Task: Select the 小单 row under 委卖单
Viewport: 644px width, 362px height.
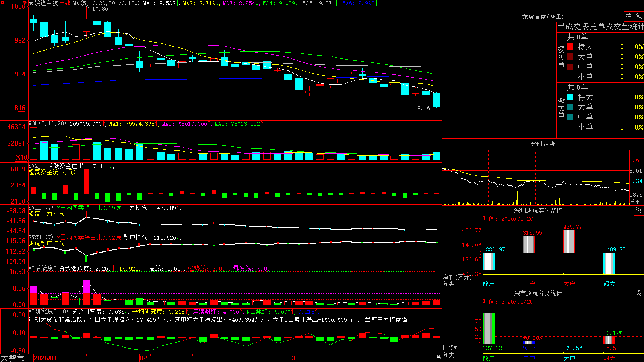Action: pos(605,127)
